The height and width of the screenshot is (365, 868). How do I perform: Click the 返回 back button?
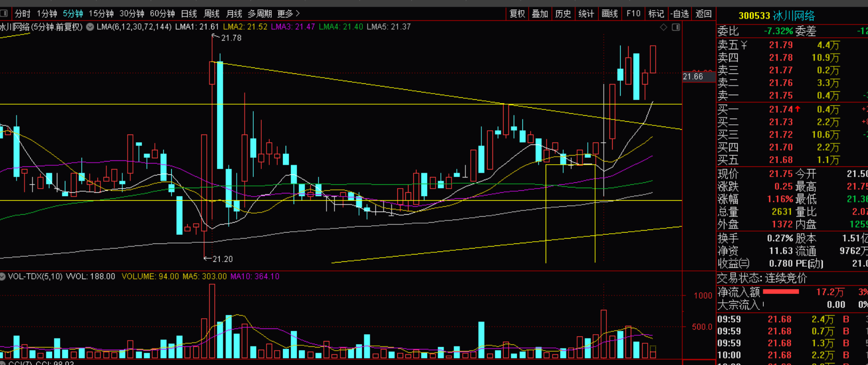click(x=703, y=13)
